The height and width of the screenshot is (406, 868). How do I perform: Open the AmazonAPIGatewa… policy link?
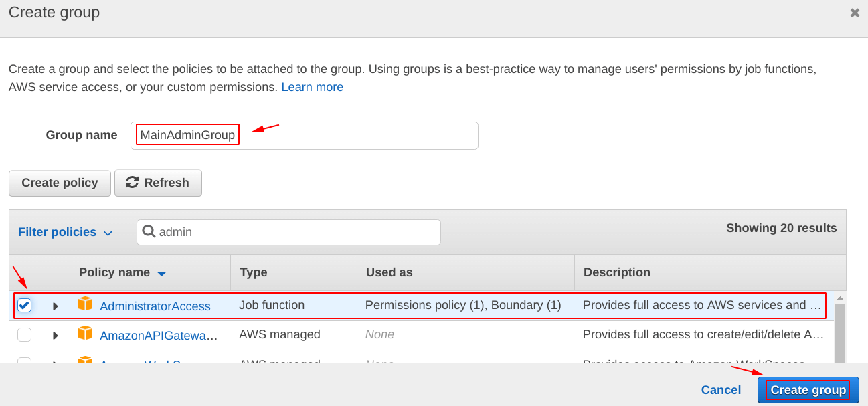pos(159,336)
